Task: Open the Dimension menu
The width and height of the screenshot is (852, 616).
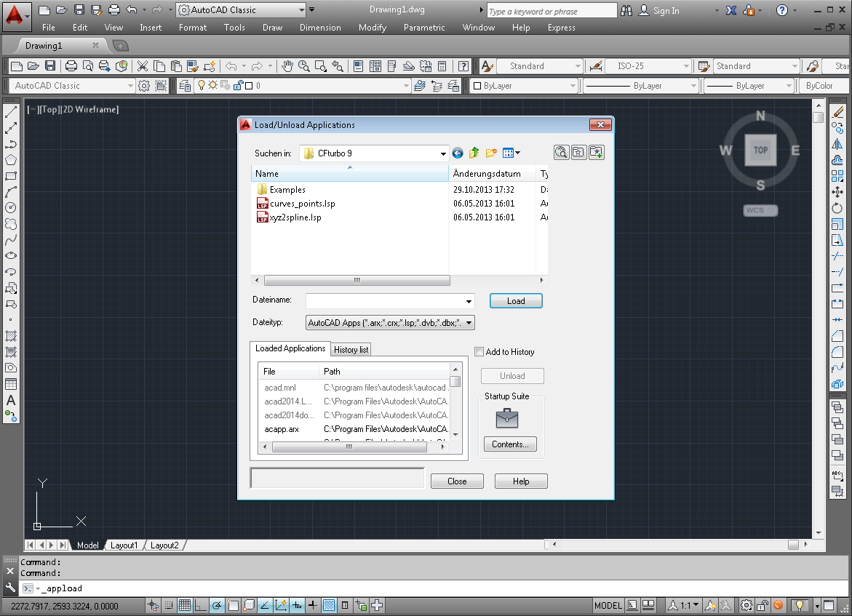Action: (x=320, y=28)
